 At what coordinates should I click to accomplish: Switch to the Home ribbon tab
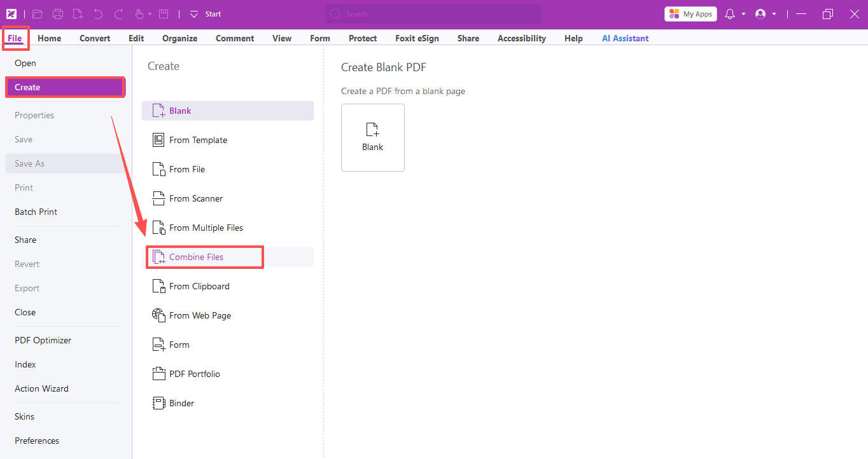50,38
